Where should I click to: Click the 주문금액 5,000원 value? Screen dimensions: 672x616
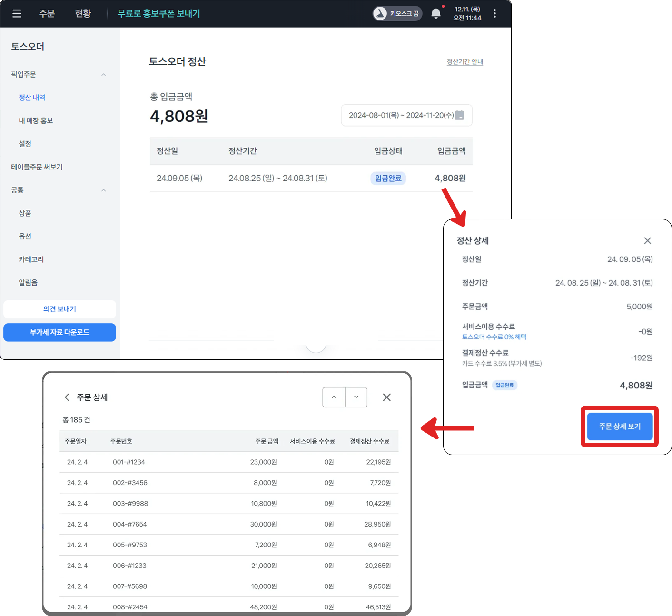click(639, 307)
